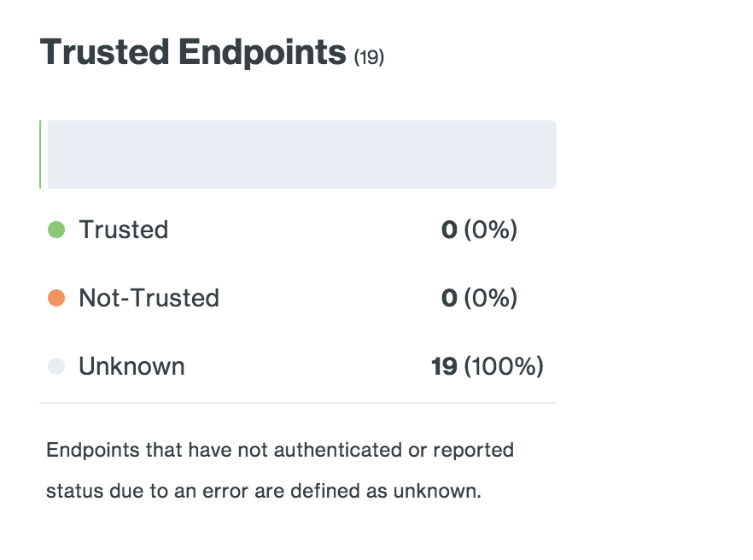Click the (19) endpoint count badge
753x560 pixels.
click(369, 58)
